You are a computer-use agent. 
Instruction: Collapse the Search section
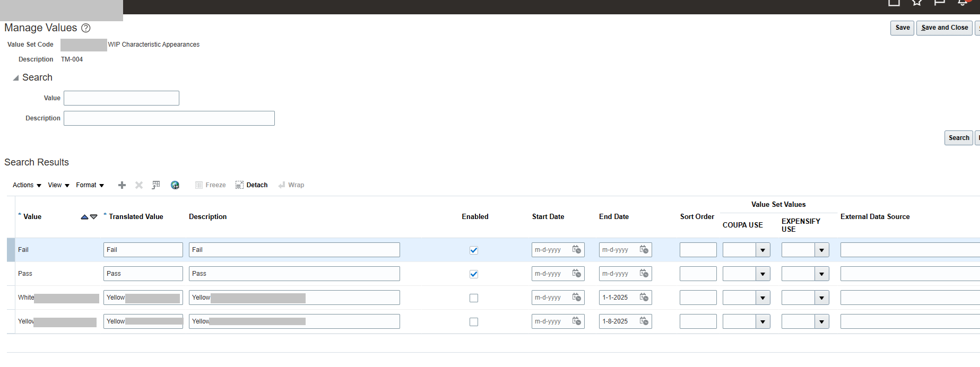pos(16,78)
